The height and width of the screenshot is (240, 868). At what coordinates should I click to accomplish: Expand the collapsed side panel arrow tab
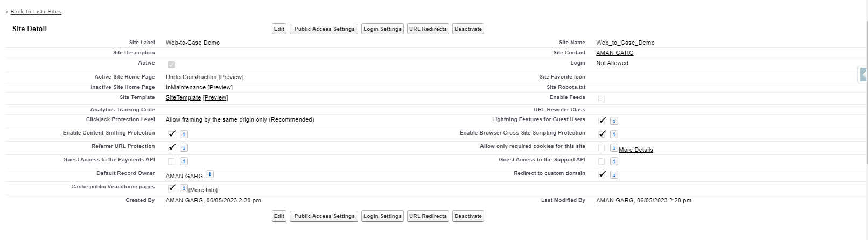tap(863, 75)
